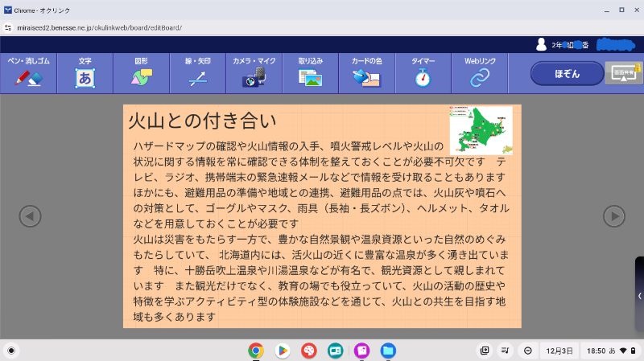The image size is (644, 361).
Task: Click the Hokkaido map image thumbnail
Action: [x=481, y=130]
